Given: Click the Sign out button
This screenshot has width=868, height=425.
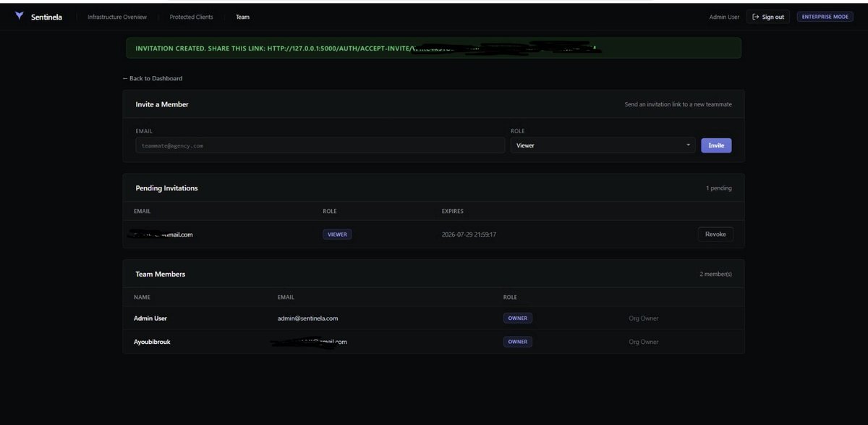Looking at the screenshot, I should pos(768,17).
